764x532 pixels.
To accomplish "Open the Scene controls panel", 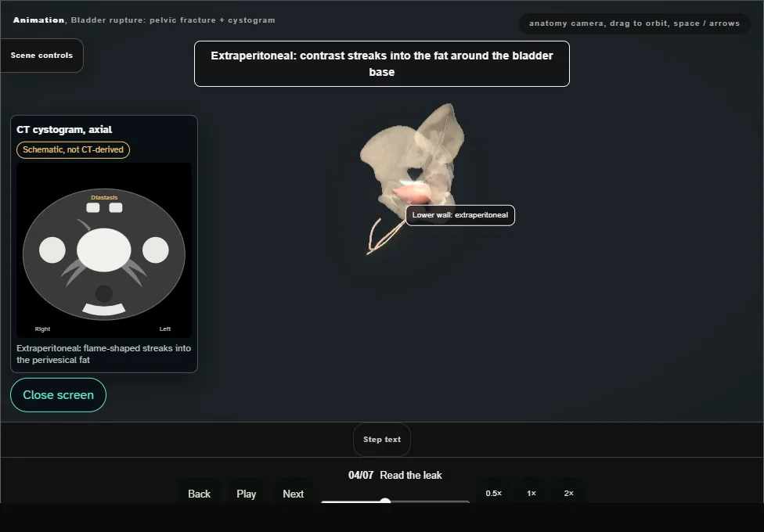I will (x=42, y=56).
